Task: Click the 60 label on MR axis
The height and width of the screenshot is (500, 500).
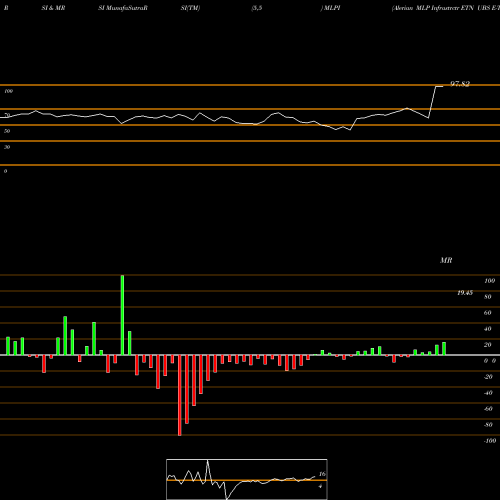Action: (x=488, y=313)
